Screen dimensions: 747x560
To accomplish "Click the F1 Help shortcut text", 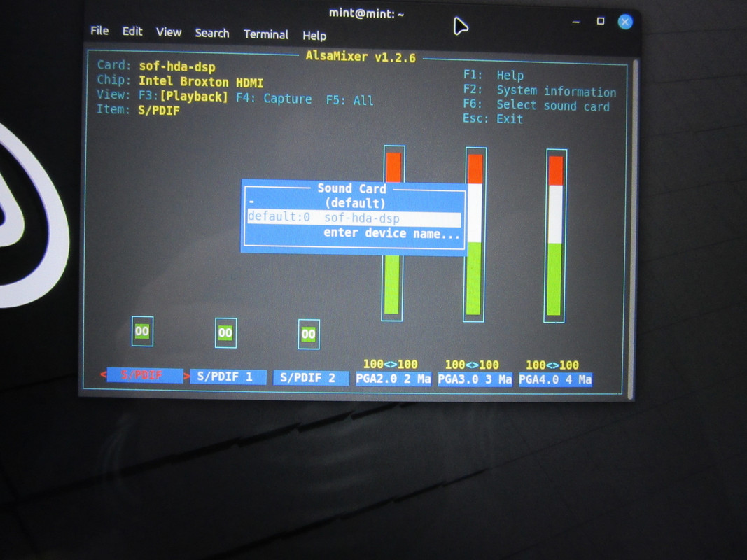I will pos(494,75).
